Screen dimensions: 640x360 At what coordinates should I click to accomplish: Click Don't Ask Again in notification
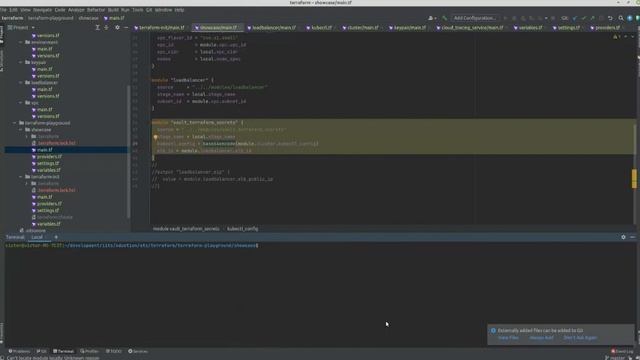[x=580, y=338]
